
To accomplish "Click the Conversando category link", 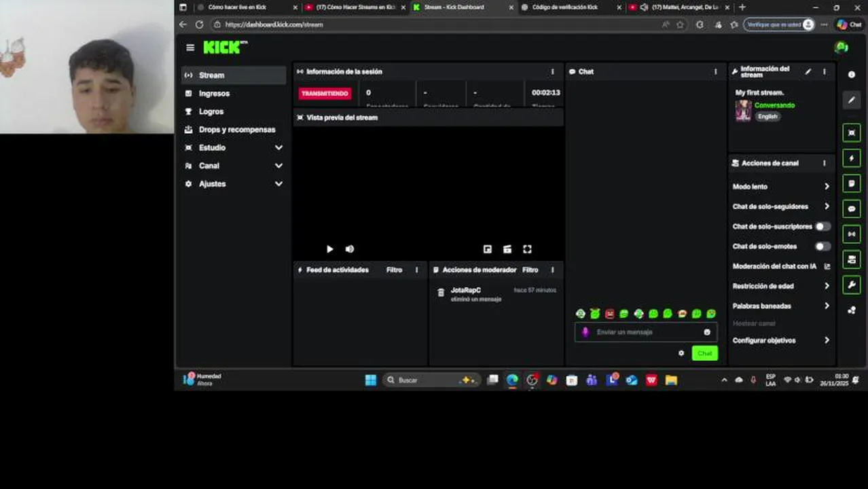I will 774,105.
